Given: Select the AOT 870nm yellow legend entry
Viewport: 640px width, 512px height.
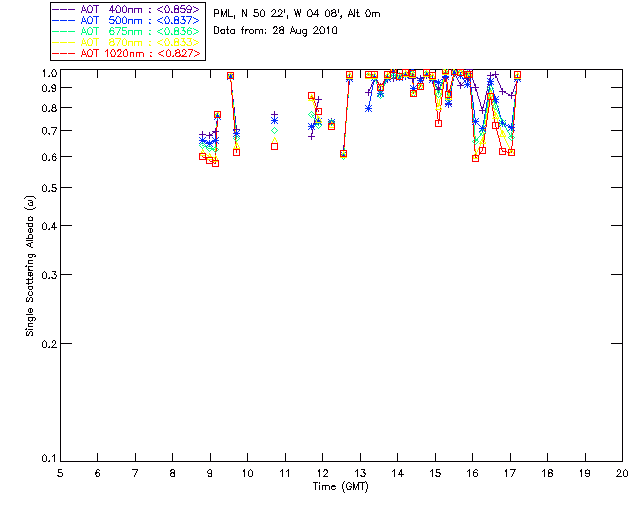Looking at the screenshot, I should click(x=128, y=42).
